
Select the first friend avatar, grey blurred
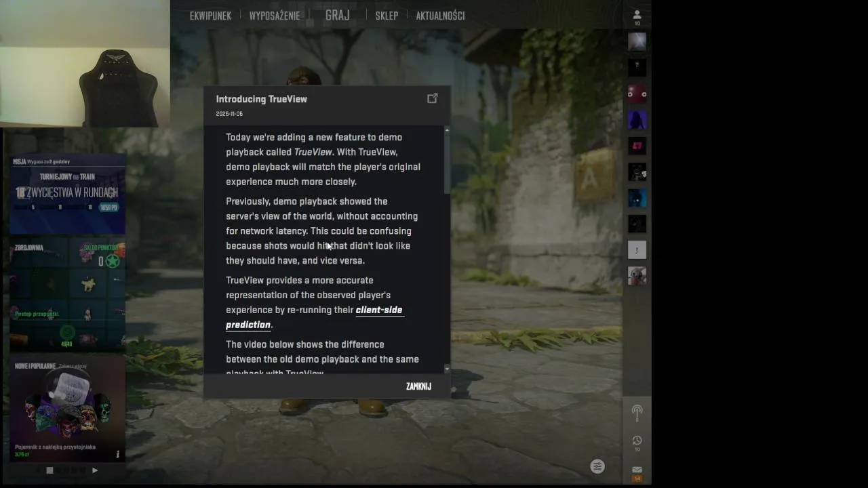(x=637, y=42)
